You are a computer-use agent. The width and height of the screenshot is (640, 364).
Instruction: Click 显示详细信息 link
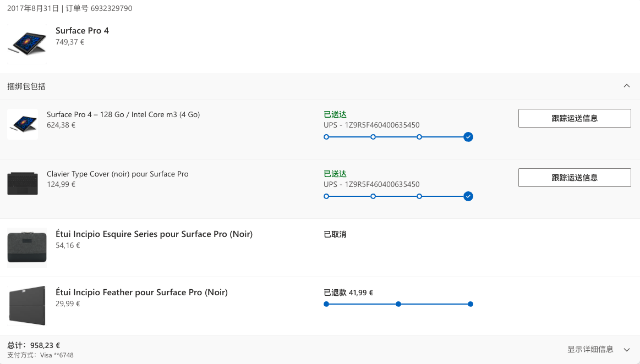(x=590, y=349)
